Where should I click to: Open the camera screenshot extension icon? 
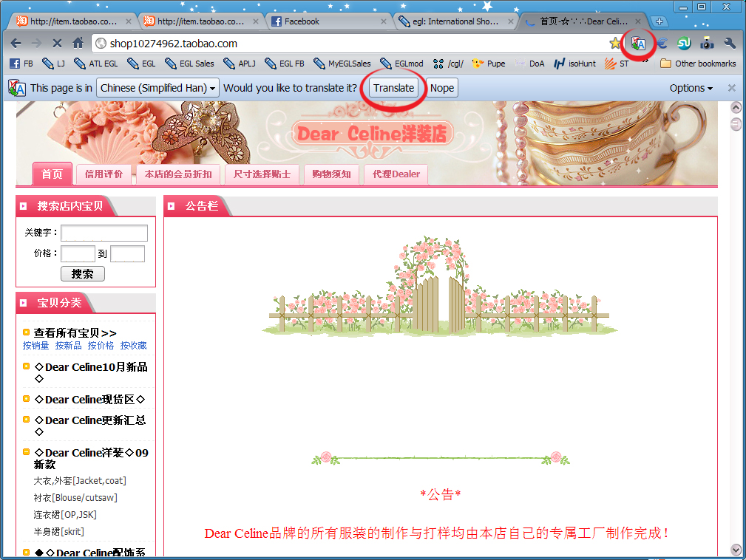[x=707, y=44]
